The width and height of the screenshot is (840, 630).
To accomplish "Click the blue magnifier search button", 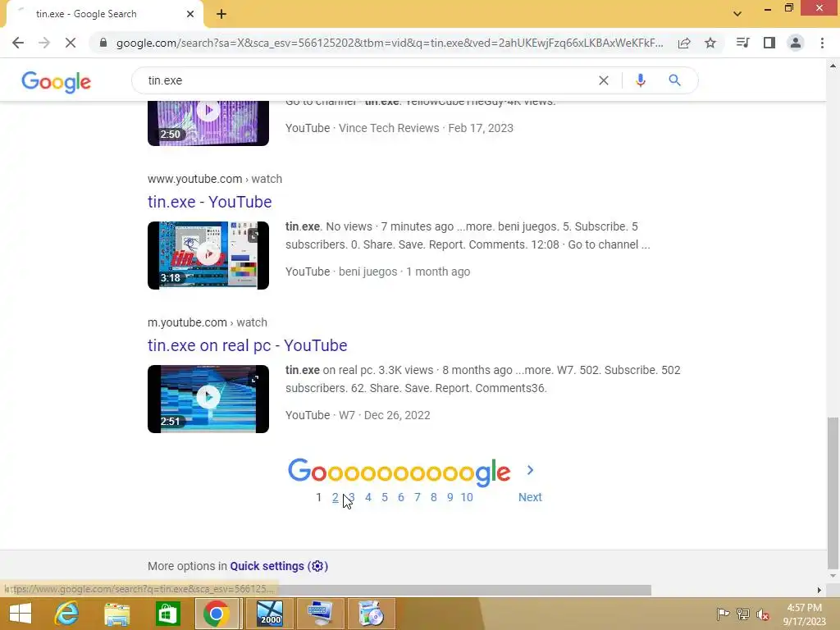I will [674, 80].
